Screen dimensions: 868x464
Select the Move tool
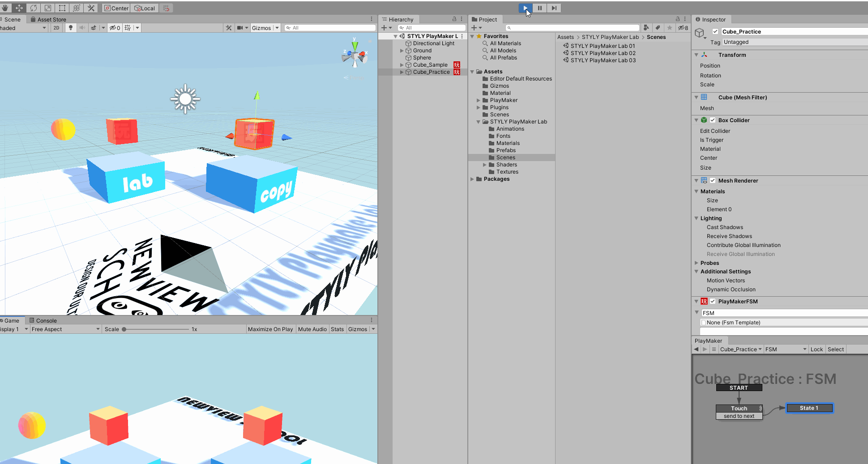[19, 8]
